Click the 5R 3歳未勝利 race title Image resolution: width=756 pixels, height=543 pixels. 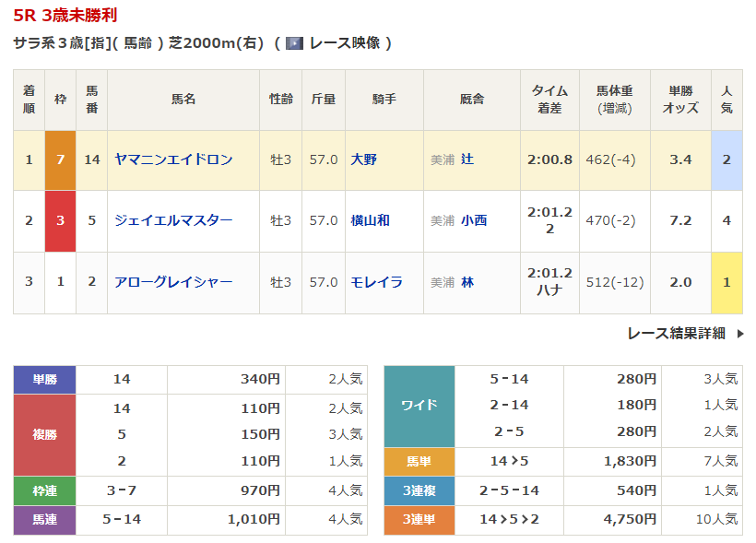coord(65,16)
